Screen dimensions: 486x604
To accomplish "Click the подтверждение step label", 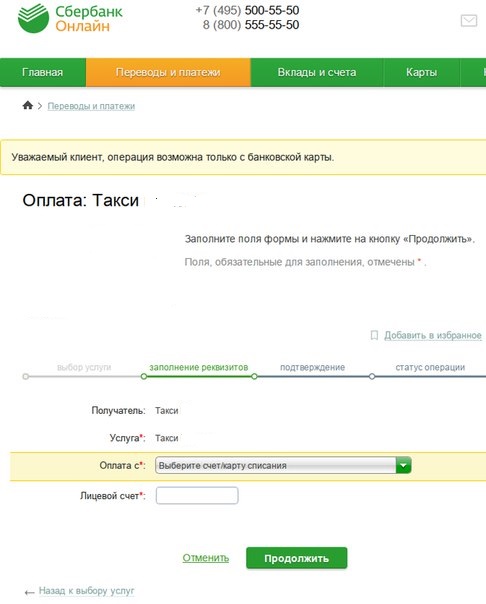I will pyautogui.click(x=312, y=367).
